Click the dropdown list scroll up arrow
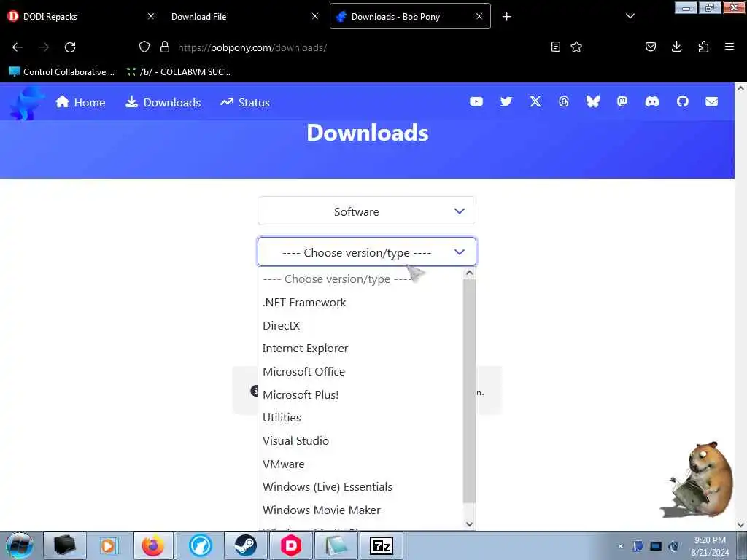This screenshot has width=747, height=560. (x=469, y=273)
